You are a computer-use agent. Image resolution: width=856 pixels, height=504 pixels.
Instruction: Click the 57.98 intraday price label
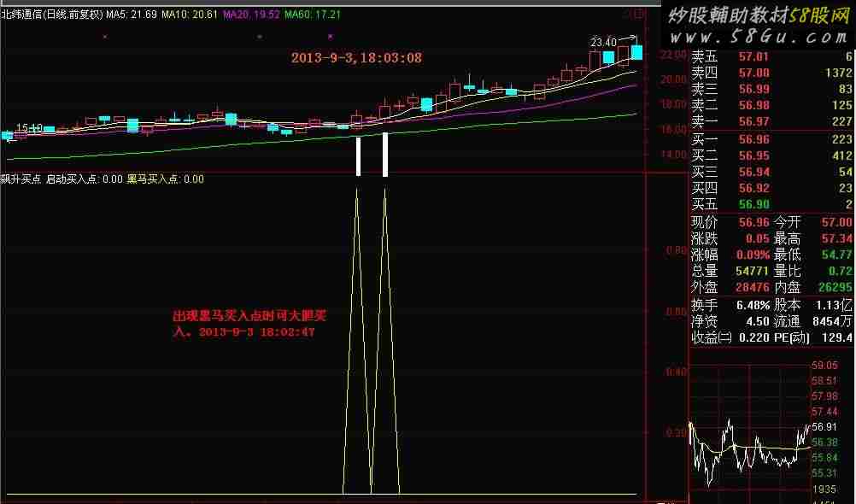click(824, 396)
